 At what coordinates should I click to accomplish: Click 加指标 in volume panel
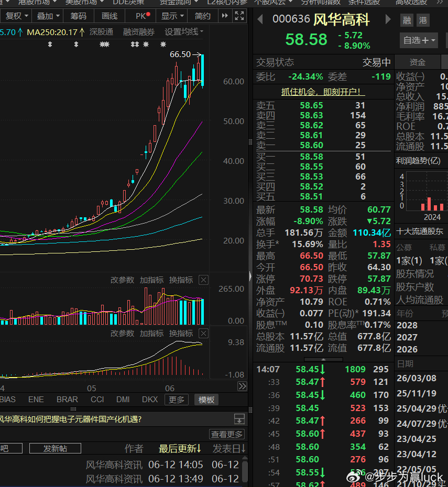point(151,280)
